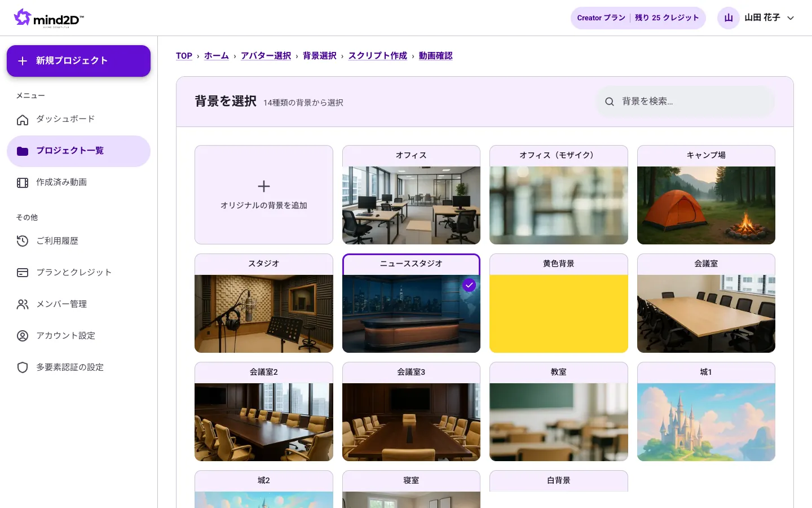This screenshot has height=508, width=812.
Task: Open スクリプト作成 breadcrumb link
Action: 378,56
